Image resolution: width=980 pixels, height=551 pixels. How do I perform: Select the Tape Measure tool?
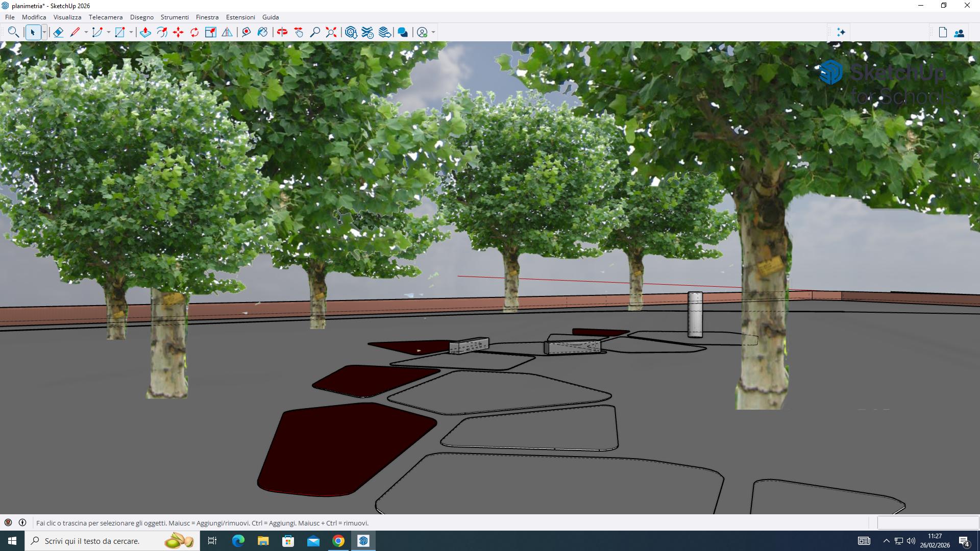point(246,32)
